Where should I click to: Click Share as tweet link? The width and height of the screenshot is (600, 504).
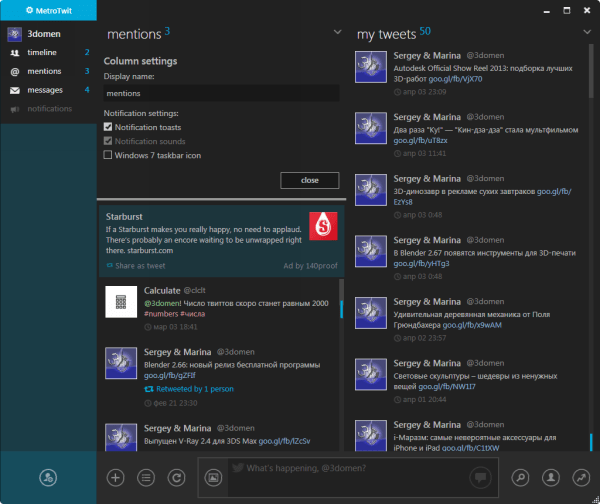click(140, 266)
